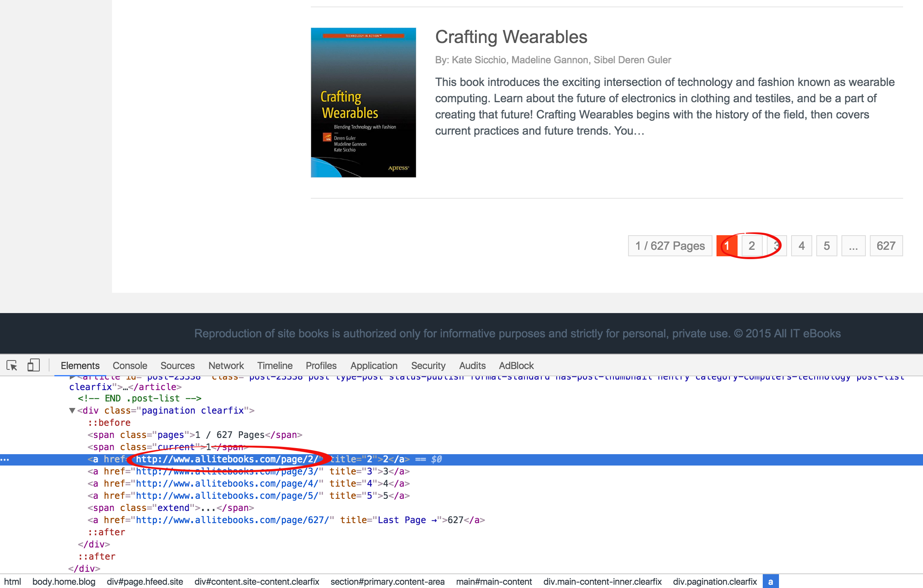
Task: Open the Crafting Wearables title link
Action: [x=511, y=37]
